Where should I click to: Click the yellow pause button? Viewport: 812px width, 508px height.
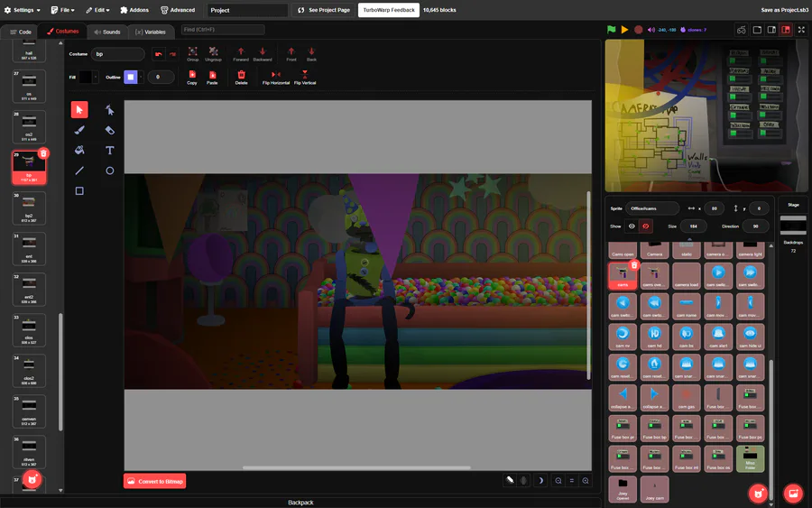[624, 30]
